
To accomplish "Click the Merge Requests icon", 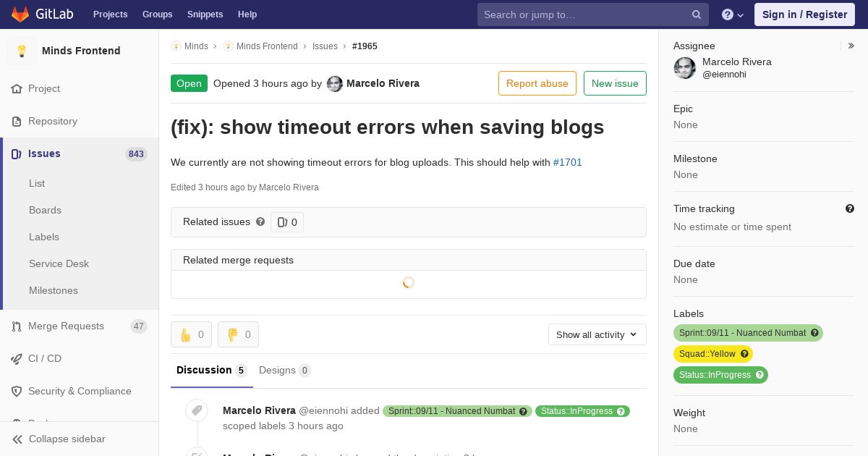I will point(17,326).
